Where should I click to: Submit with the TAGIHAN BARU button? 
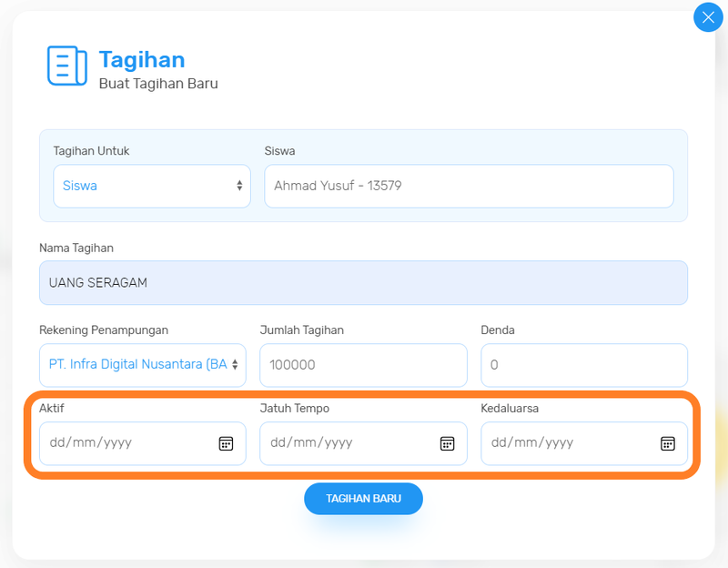(363, 499)
